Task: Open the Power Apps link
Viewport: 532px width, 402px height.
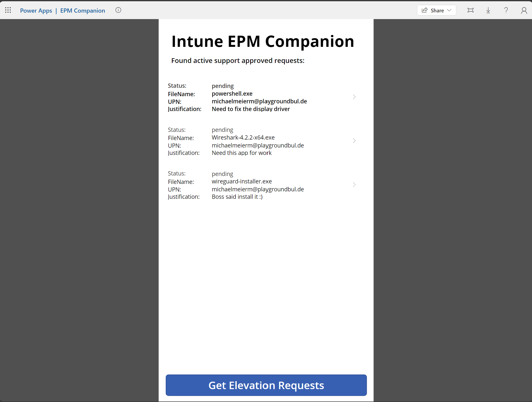Action: point(36,11)
